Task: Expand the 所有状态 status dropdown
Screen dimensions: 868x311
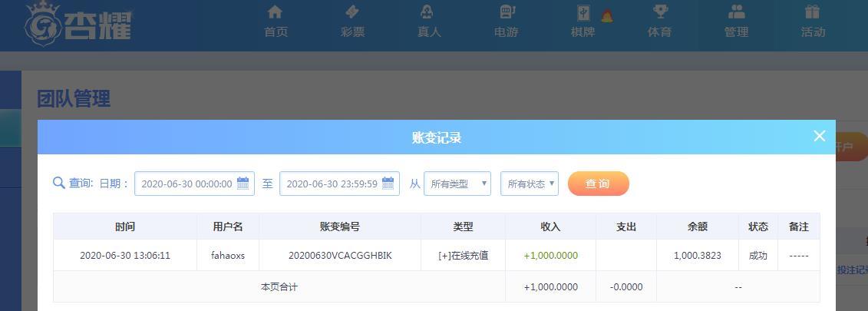Action: pyautogui.click(x=529, y=184)
